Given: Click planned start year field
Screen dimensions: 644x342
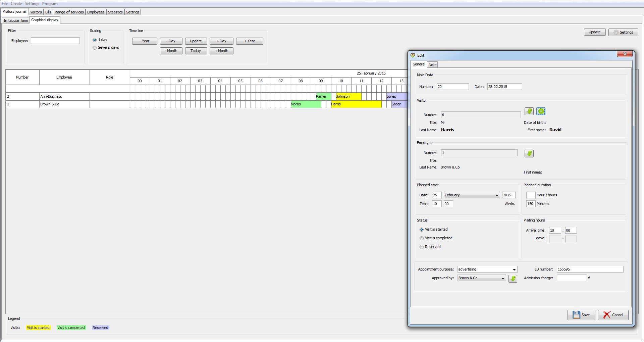Looking at the screenshot, I should [x=508, y=195].
